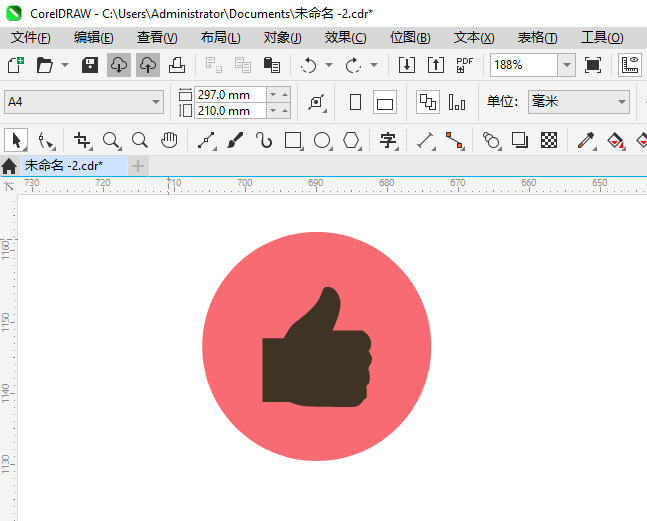Switch page to portrait orientation
Viewport: 647px width, 521px height.
tap(355, 102)
